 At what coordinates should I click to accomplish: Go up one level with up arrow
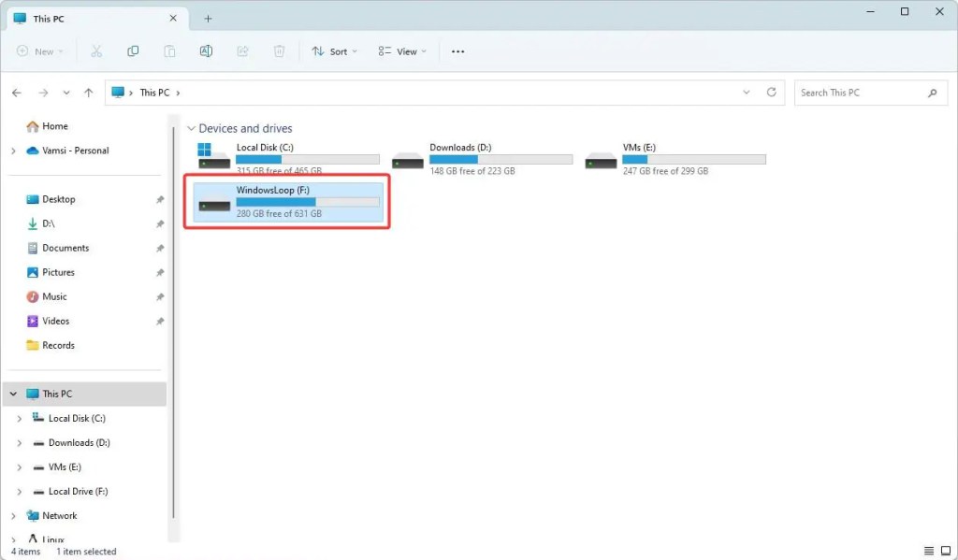pos(89,93)
